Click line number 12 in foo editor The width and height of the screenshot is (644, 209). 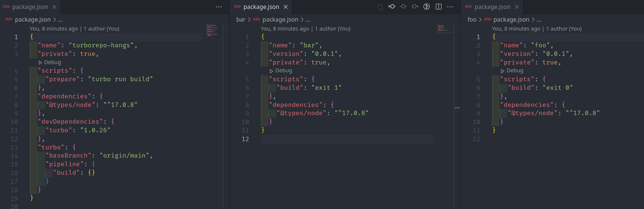(x=476, y=139)
